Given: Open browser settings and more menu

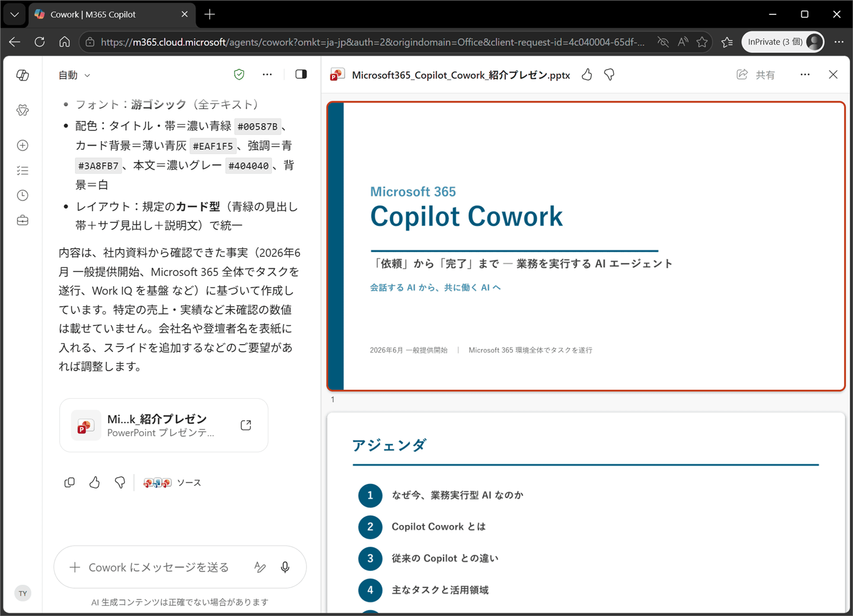Looking at the screenshot, I should coord(839,42).
